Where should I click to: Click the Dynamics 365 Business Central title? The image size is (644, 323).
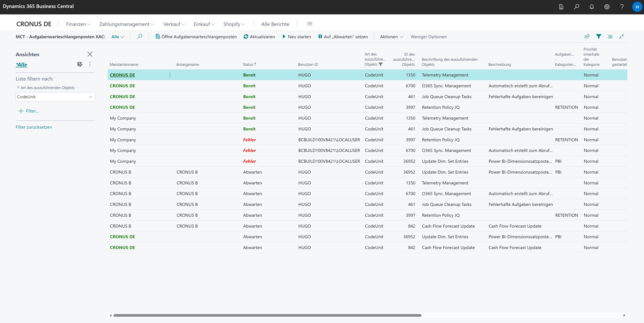click(38, 6)
